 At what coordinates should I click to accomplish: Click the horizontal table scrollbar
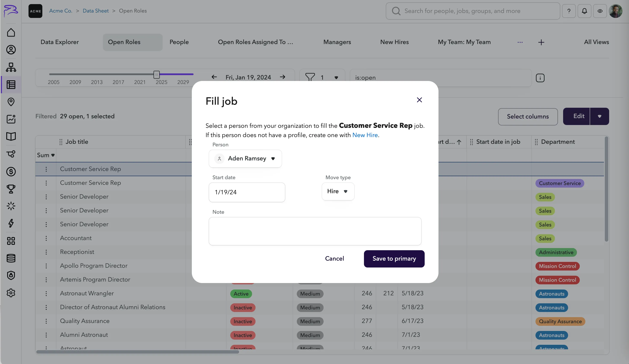138,352
